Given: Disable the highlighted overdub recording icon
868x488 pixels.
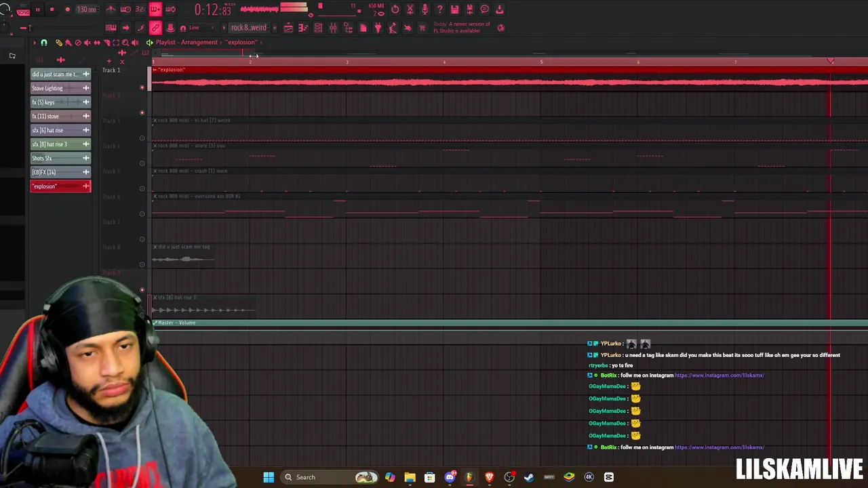Looking at the screenshot, I should [155, 9].
